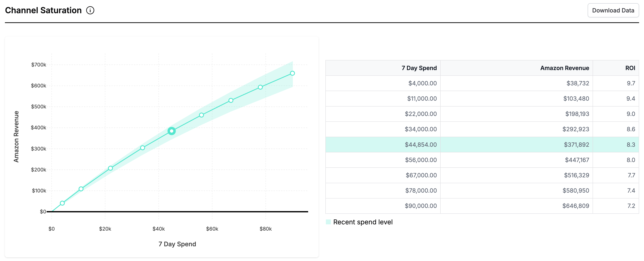
Task: Click the highlighted recent spend chart point
Action: [172, 131]
